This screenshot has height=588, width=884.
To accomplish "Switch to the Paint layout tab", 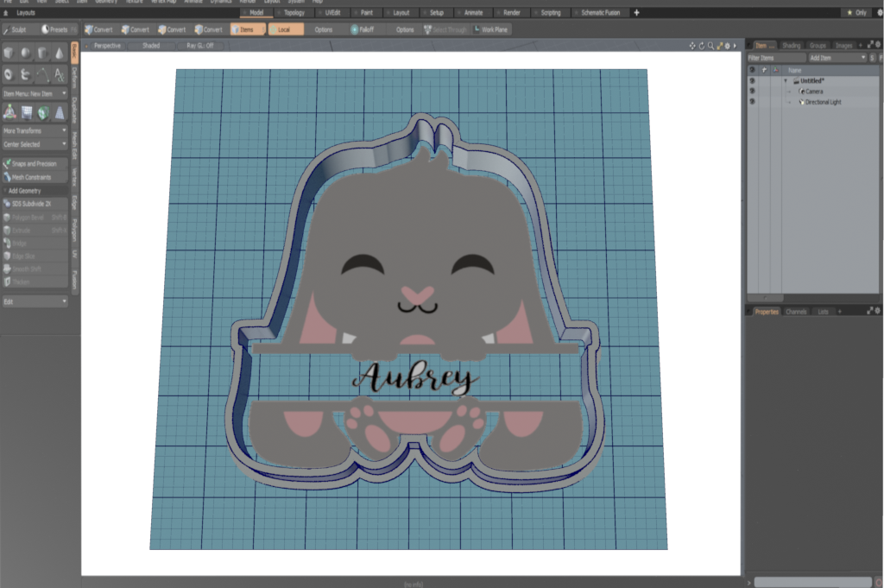I will (366, 12).
